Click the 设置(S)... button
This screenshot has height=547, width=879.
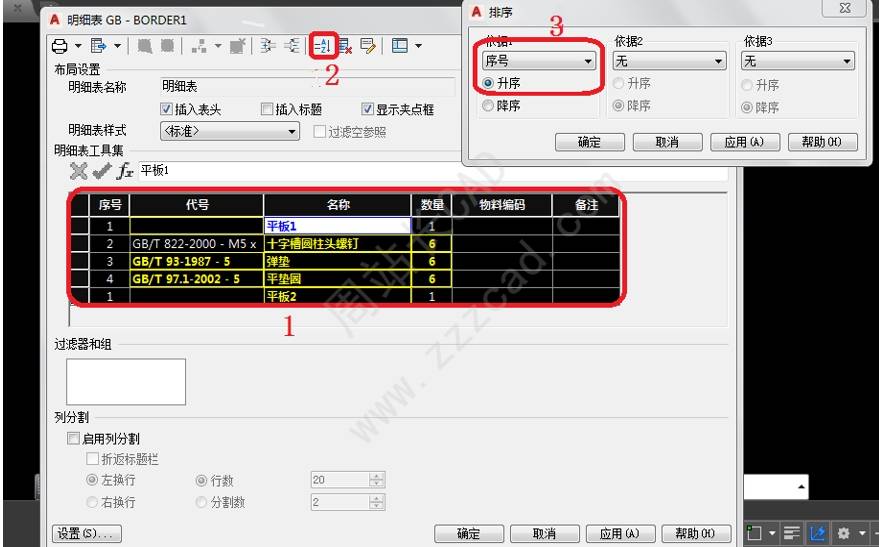tap(86, 533)
